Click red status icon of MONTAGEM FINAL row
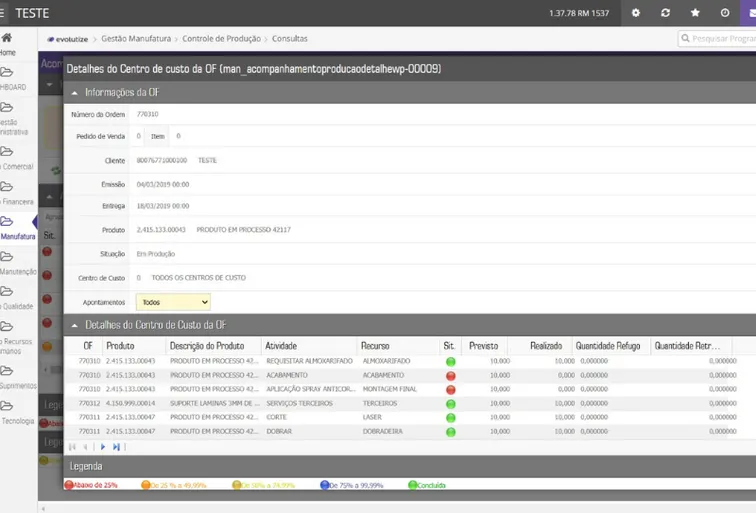 (x=450, y=390)
